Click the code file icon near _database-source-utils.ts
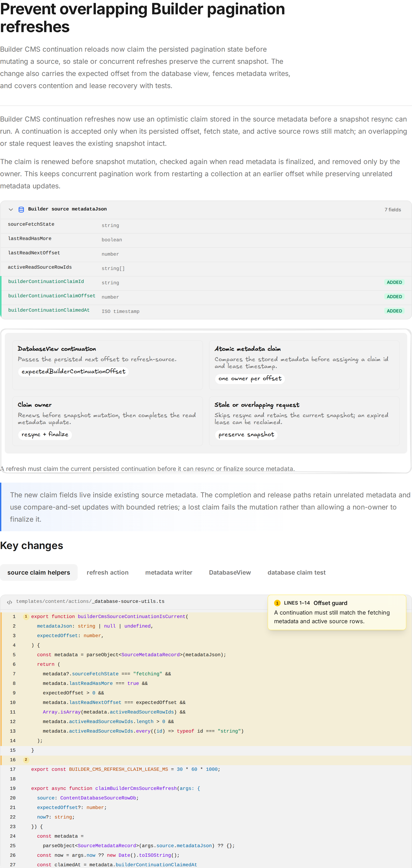 9,602
